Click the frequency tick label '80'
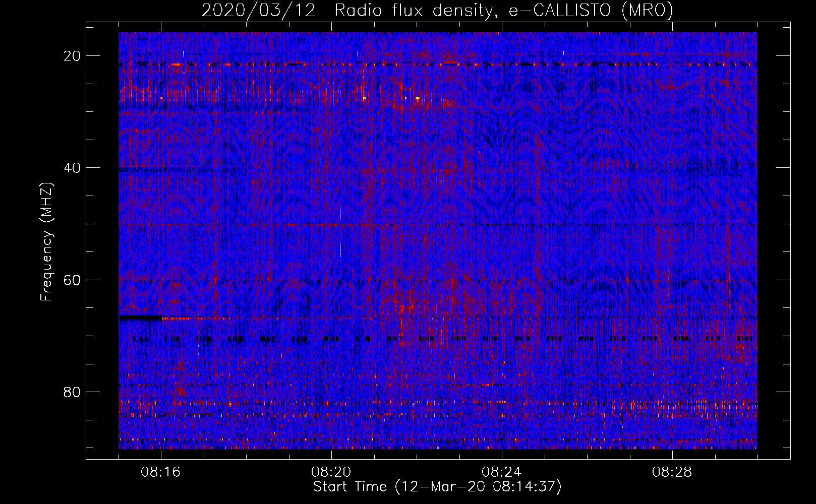This screenshot has height=504, width=816. [73, 392]
